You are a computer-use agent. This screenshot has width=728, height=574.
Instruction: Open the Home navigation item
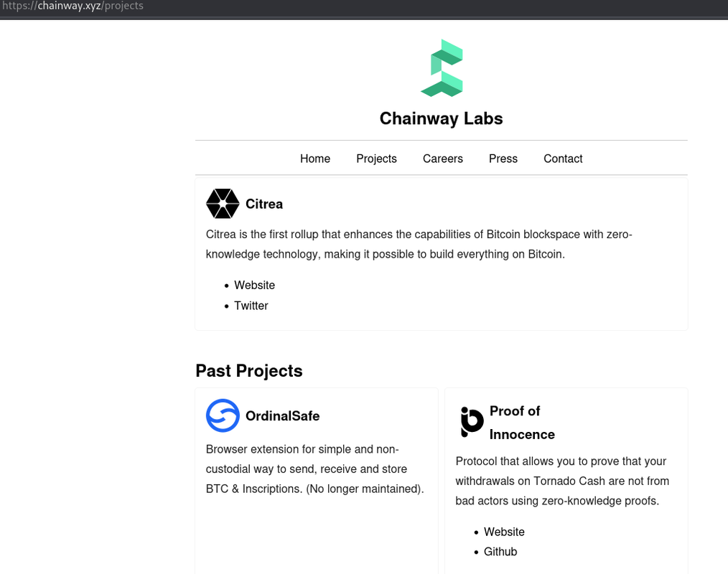click(314, 159)
